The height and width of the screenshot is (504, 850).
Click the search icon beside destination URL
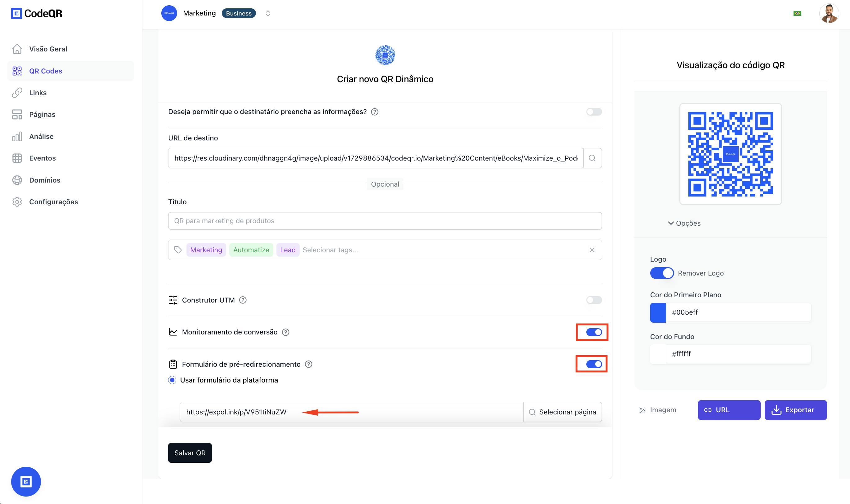pyautogui.click(x=593, y=158)
